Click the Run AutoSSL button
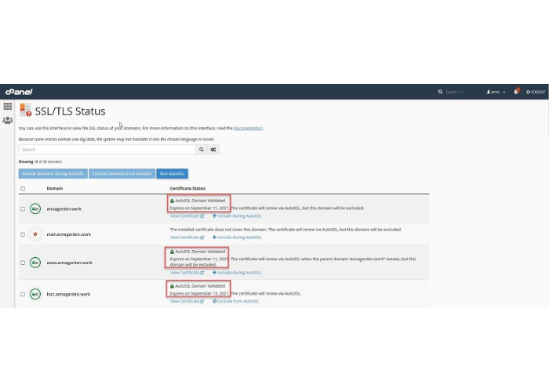The image size is (549, 392). click(173, 173)
